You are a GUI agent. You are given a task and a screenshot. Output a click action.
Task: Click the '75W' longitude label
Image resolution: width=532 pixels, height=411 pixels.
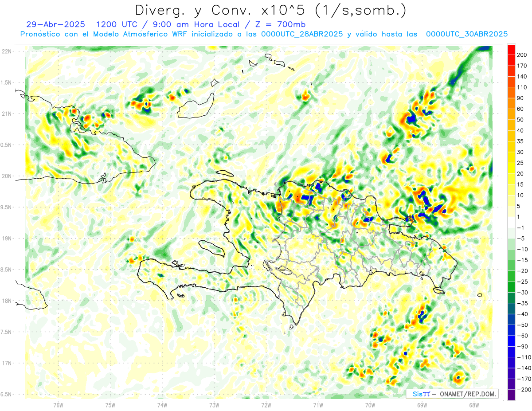coord(110,405)
